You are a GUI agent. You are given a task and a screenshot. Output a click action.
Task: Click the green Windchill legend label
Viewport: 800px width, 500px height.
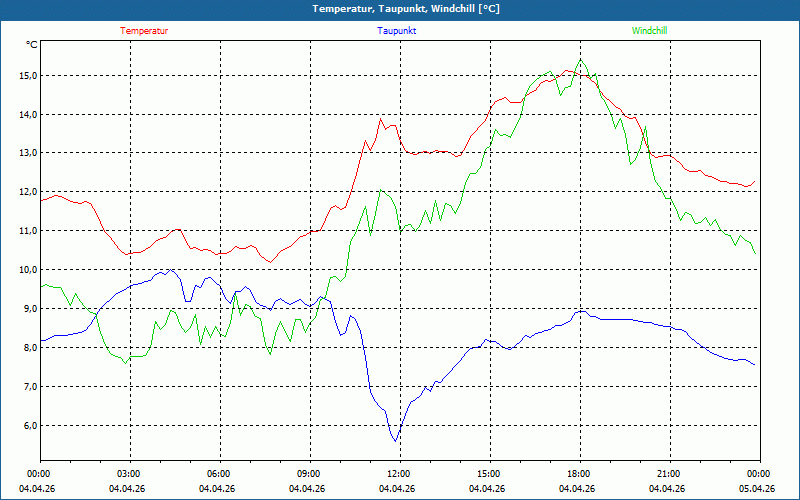click(649, 31)
